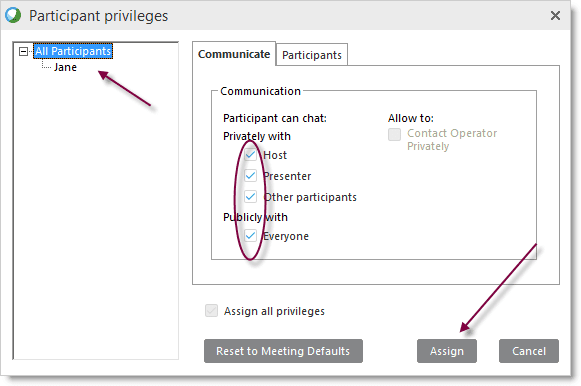This screenshot has width=581, height=386.
Task: Select Jane in the participant tree
Action: click(x=65, y=67)
